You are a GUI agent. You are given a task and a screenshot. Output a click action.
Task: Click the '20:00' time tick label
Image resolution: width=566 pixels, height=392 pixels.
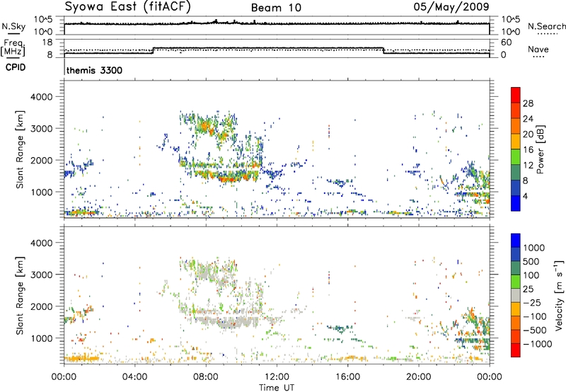click(x=418, y=377)
